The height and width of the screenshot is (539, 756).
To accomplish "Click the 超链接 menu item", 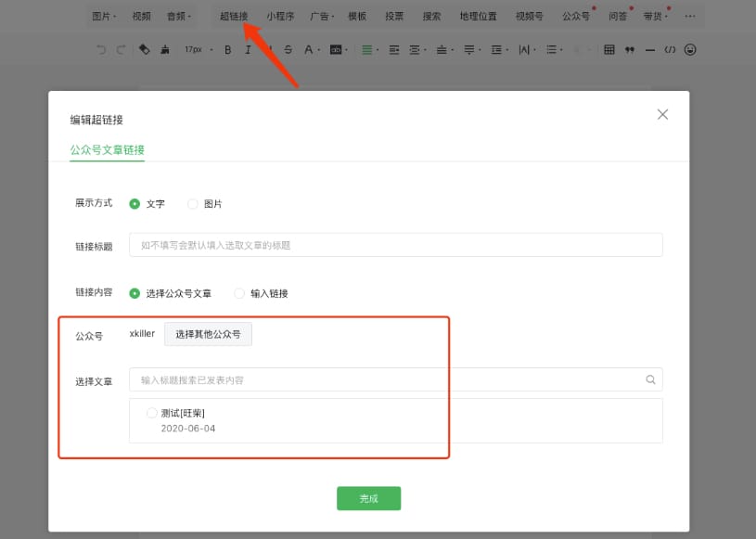I will click(234, 16).
